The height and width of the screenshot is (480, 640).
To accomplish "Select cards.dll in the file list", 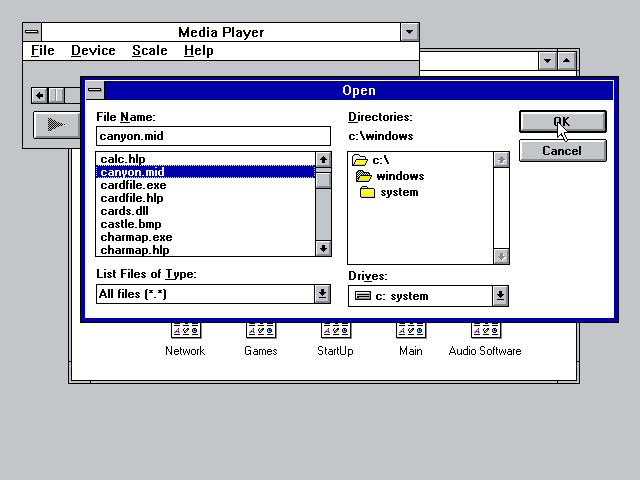I will click(205, 211).
